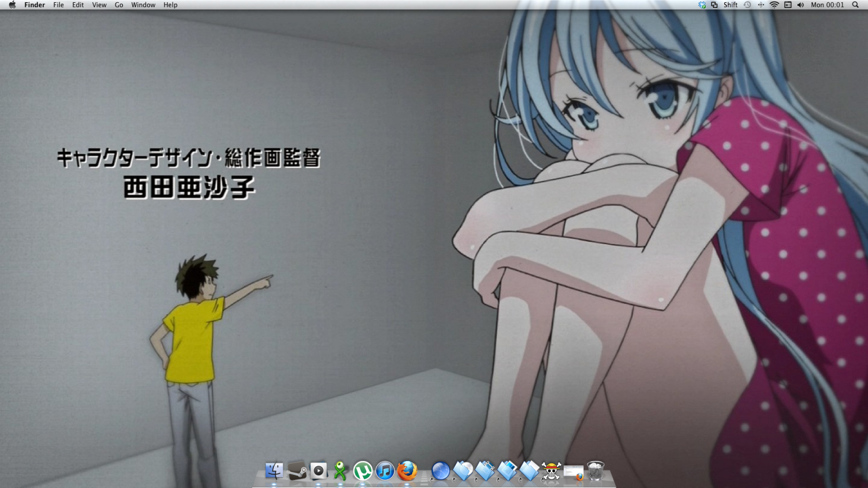
Task: Launch uTorrent from the Dock
Action: tap(362, 471)
